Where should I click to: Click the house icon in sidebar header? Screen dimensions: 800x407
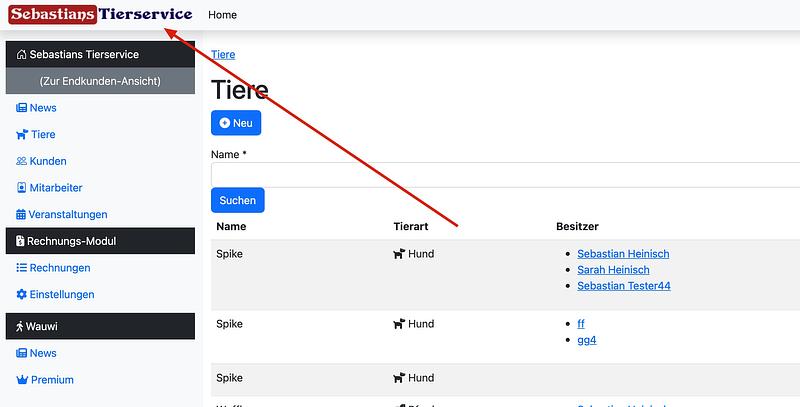pos(21,55)
